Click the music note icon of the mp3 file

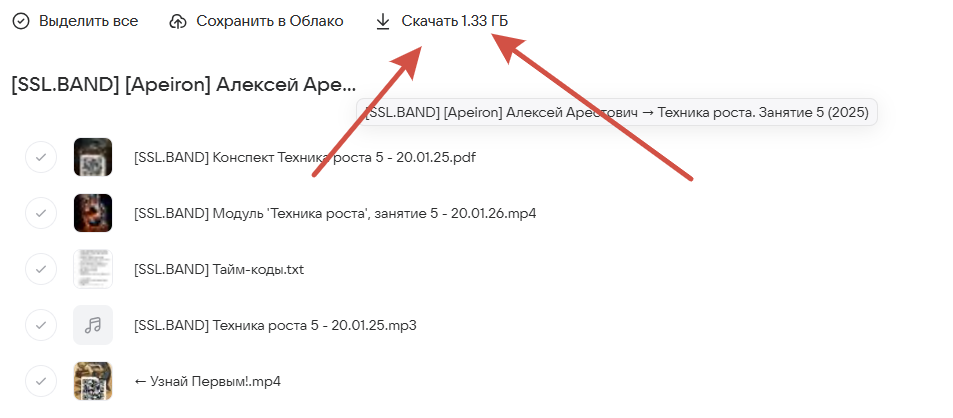click(93, 325)
